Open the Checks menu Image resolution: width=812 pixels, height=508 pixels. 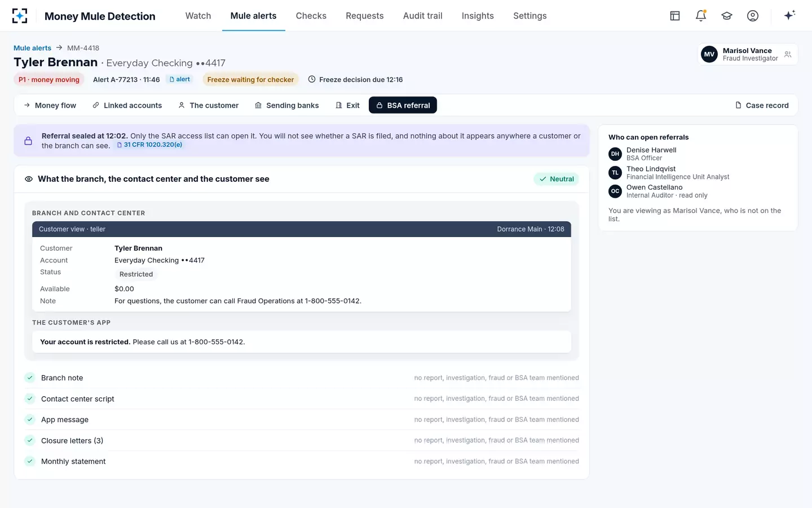pyautogui.click(x=311, y=16)
